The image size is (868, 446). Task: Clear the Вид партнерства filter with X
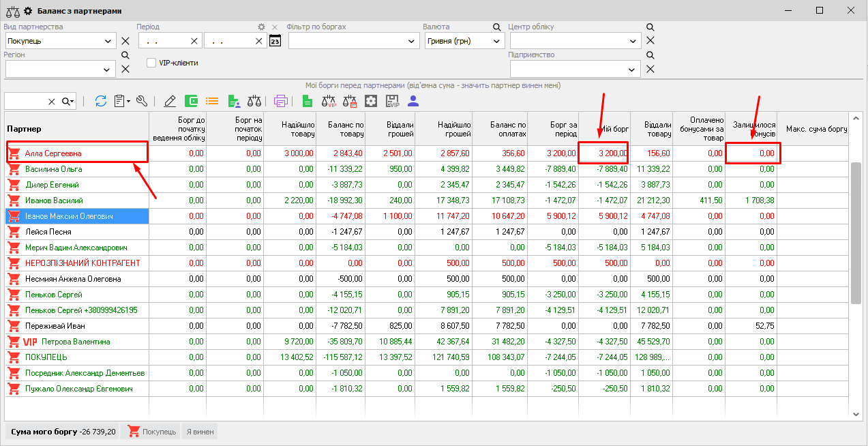(125, 41)
